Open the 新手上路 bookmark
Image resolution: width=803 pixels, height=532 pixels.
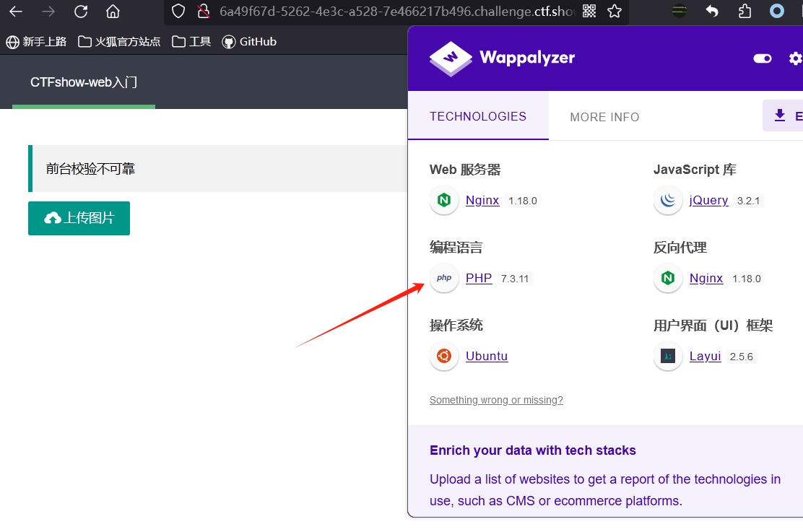[x=36, y=41]
